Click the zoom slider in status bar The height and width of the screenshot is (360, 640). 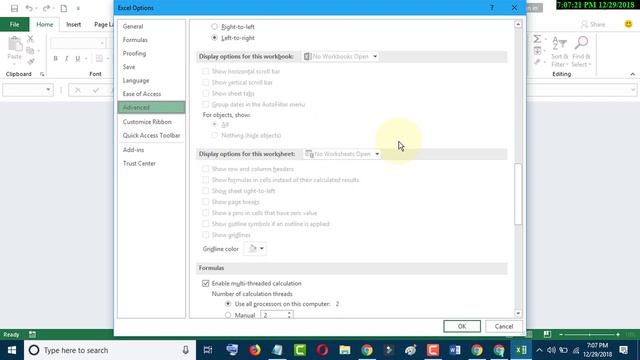point(589,334)
